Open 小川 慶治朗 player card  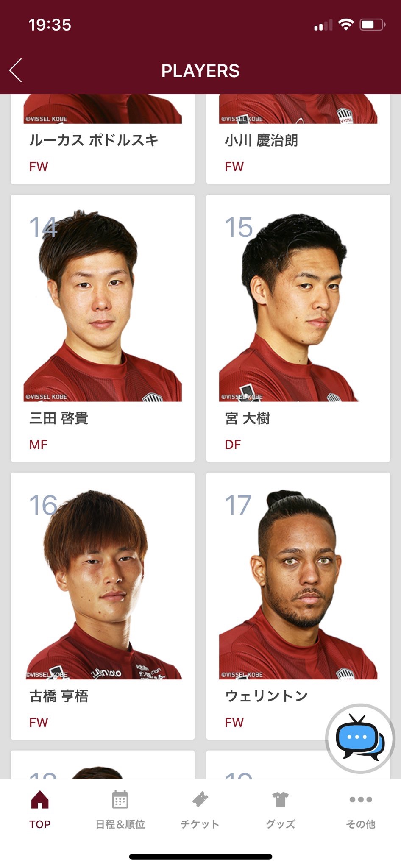click(298, 139)
